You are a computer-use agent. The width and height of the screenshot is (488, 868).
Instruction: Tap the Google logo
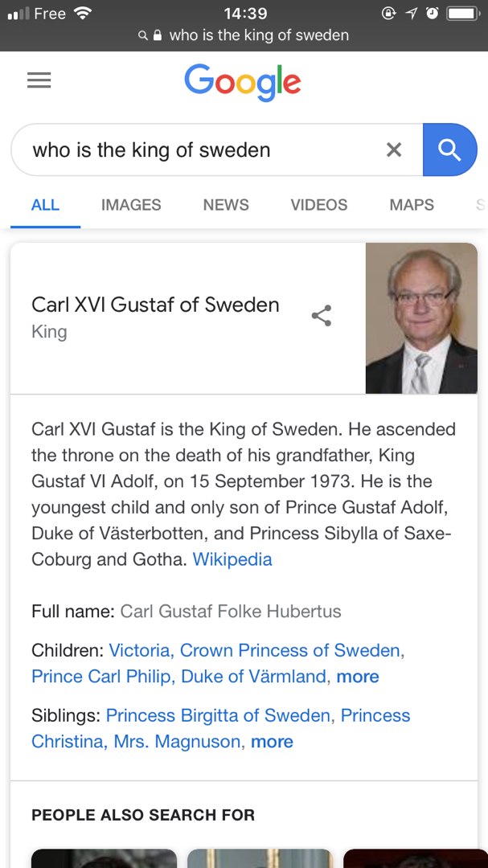[243, 82]
